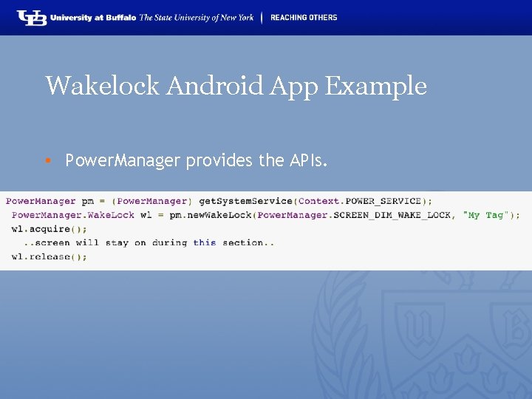
Task: Click the 'University at Buffalo' header text
Action: click(93, 18)
